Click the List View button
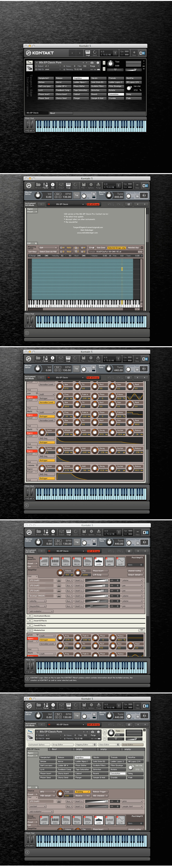172x868 pixels. click(x=32, y=252)
